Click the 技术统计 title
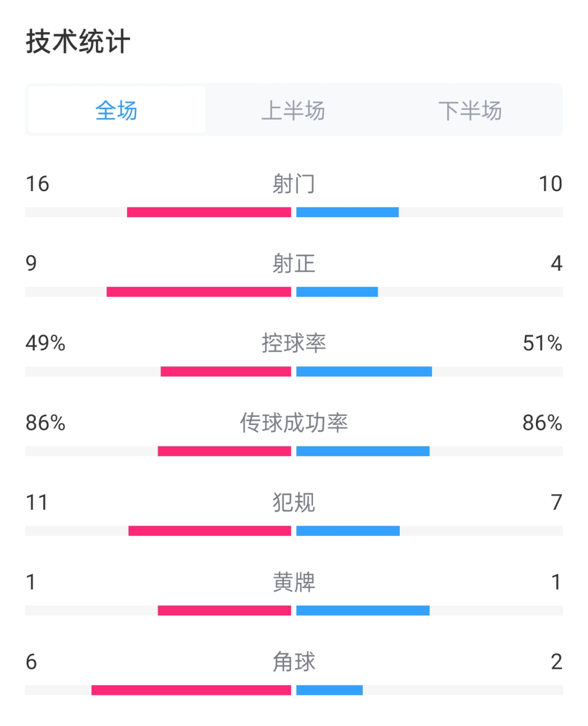This screenshot has height=726, width=588. click(x=75, y=41)
